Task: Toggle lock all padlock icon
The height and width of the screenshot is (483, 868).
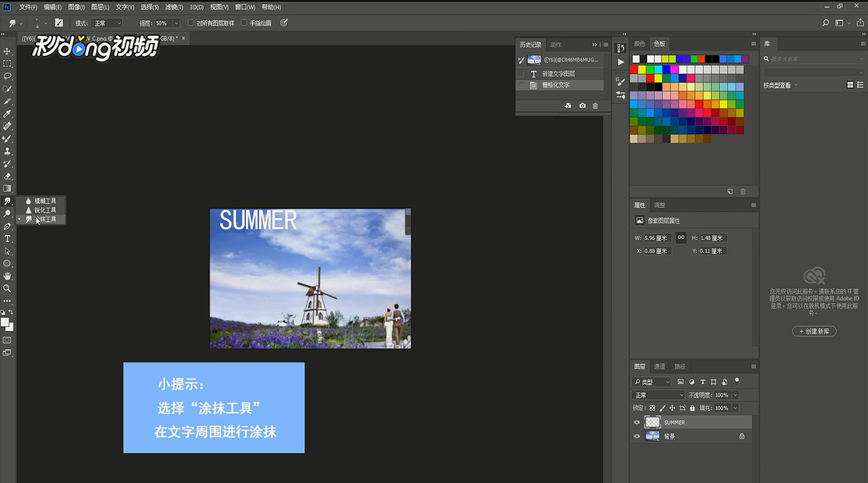Action: coord(692,408)
